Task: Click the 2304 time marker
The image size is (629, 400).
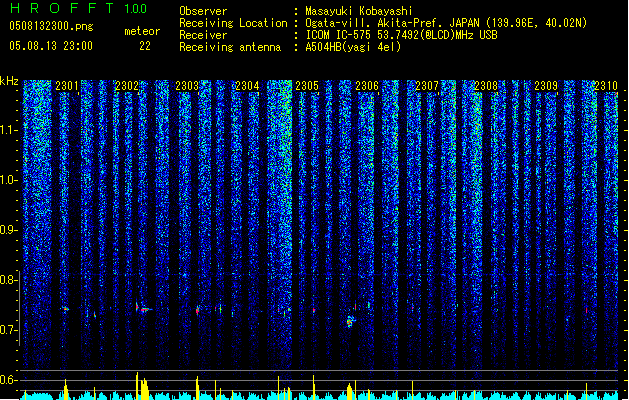Action: 247,86
